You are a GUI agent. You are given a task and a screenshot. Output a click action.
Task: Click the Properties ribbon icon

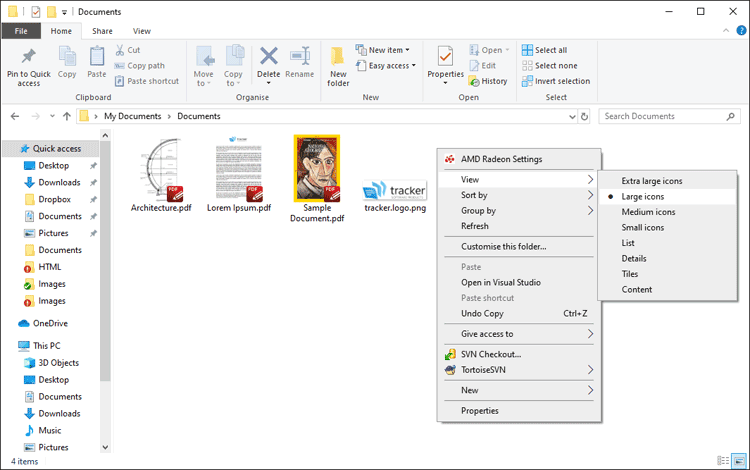point(445,57)
